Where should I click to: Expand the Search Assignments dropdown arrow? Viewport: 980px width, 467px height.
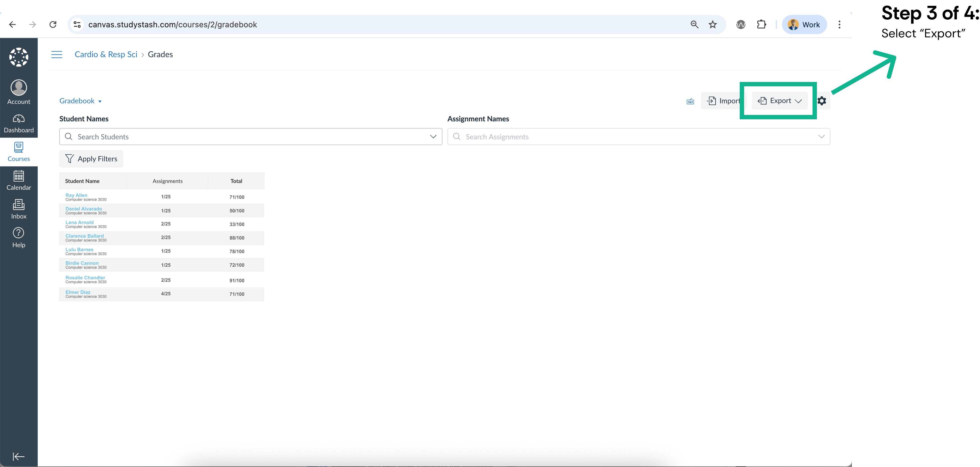[821, 137]
